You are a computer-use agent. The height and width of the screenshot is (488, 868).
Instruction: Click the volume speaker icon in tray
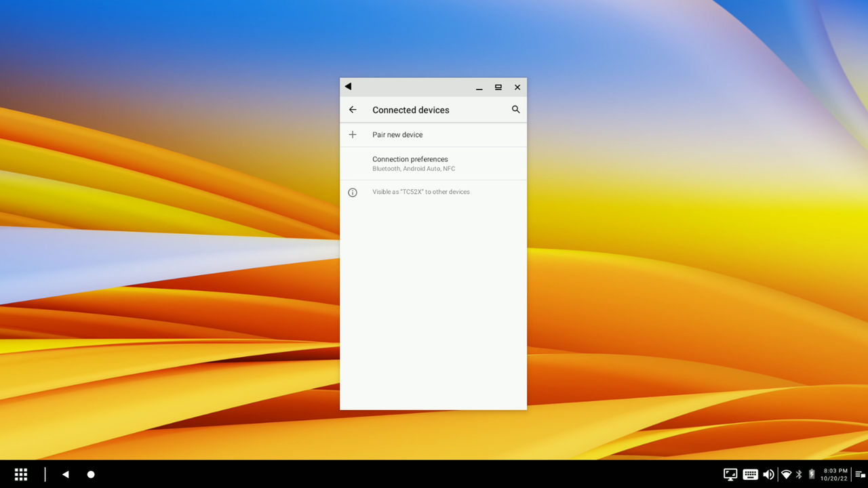[x=769, y=474]
